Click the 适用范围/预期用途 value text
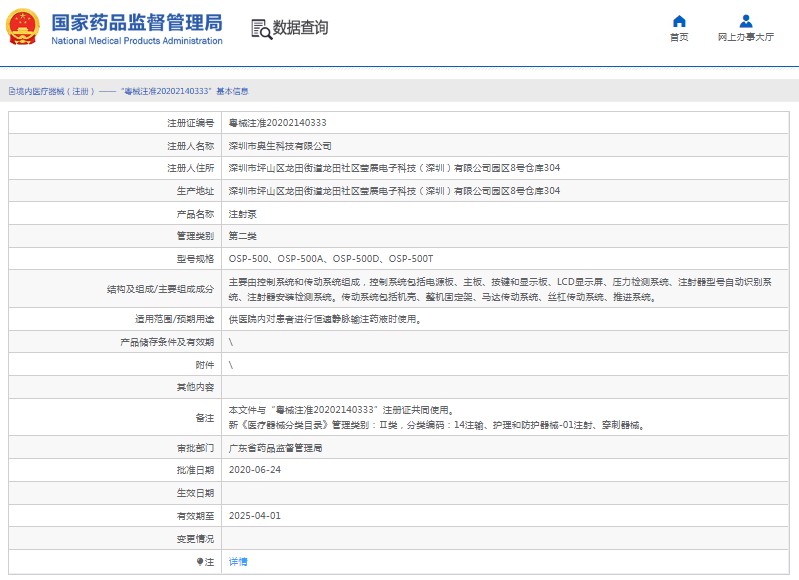799x580 pixels. coord(325,319)
